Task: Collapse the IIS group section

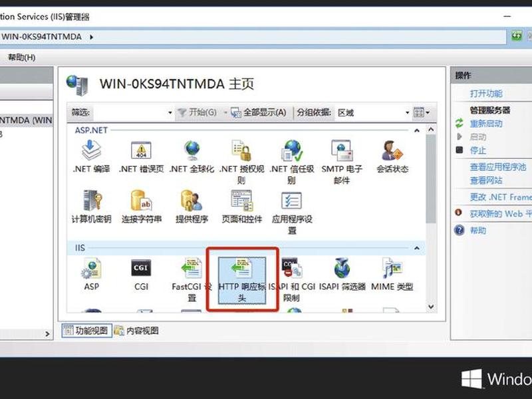Action: click(x=417, y=248)
